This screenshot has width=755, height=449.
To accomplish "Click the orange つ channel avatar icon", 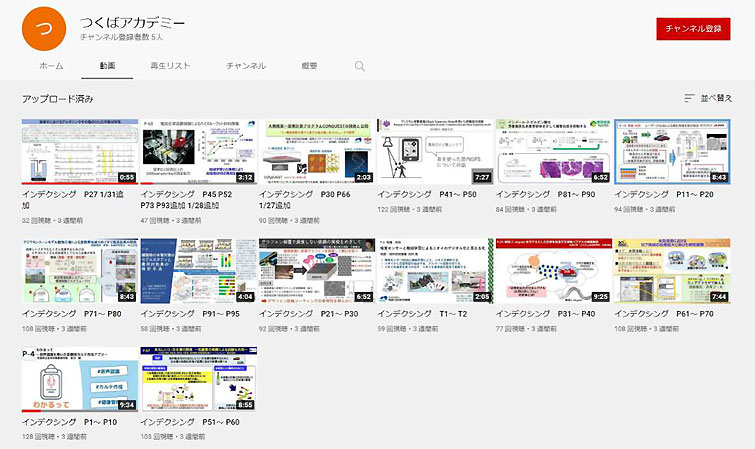I will pos(43,28).
